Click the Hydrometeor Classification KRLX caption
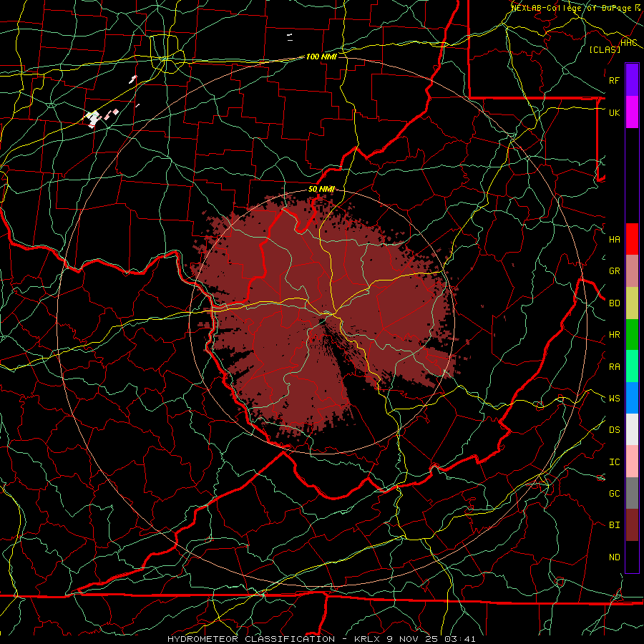 [321, 639]
